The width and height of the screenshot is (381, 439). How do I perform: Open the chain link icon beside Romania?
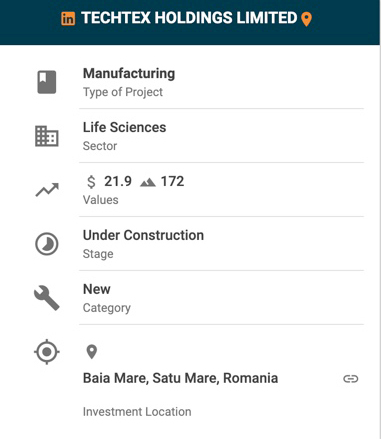(x=351, y=379)
